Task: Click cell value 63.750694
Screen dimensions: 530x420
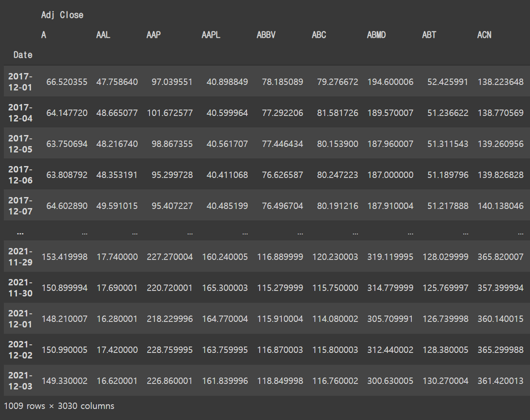Action: [67, 144]
